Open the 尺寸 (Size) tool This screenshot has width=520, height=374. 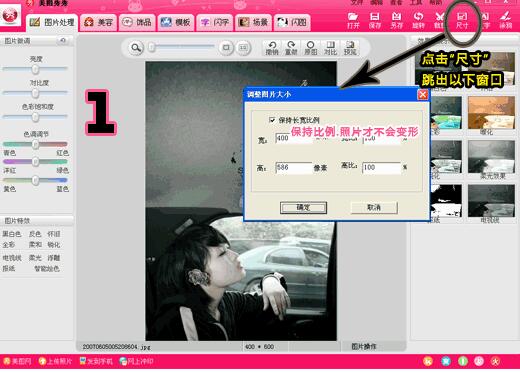(462, 20)
